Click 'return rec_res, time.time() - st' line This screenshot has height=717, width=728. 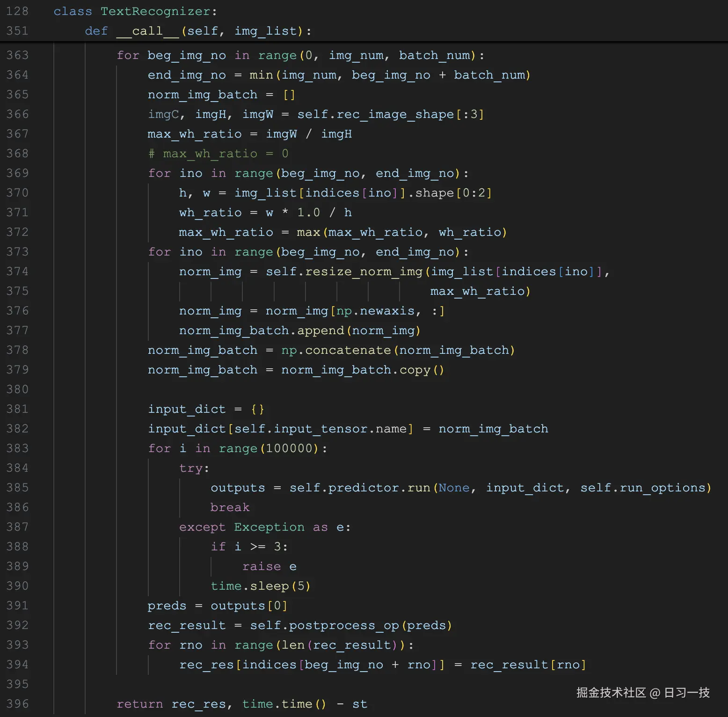coord(242,704)
